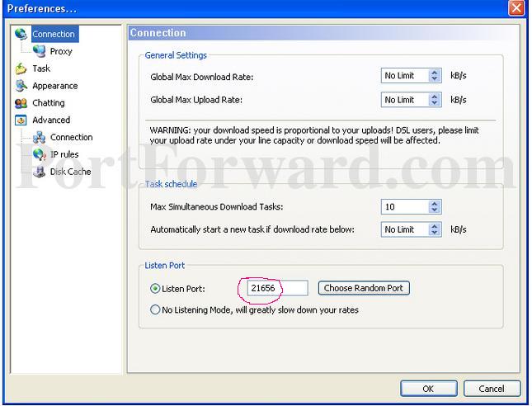The height and width of the screenshot is (406, 532).
Task: Click the Connection globe icon in the tree
Action: pos(21,34)
